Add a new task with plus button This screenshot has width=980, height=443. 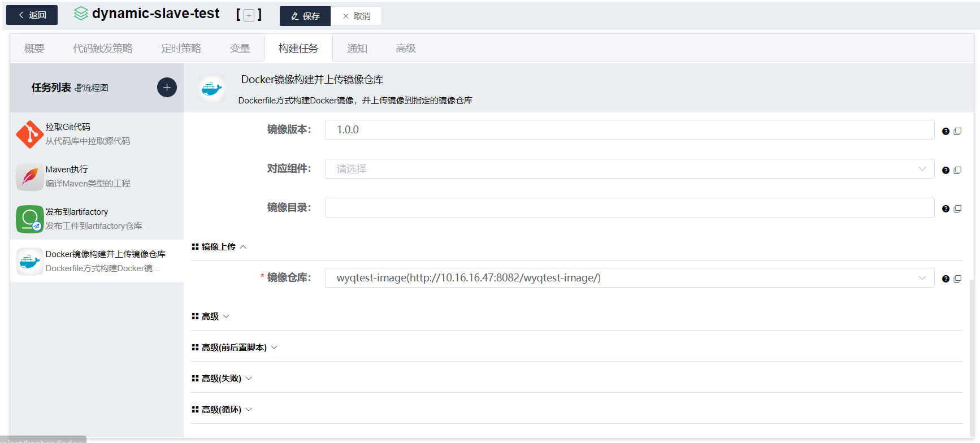point(167,87)
